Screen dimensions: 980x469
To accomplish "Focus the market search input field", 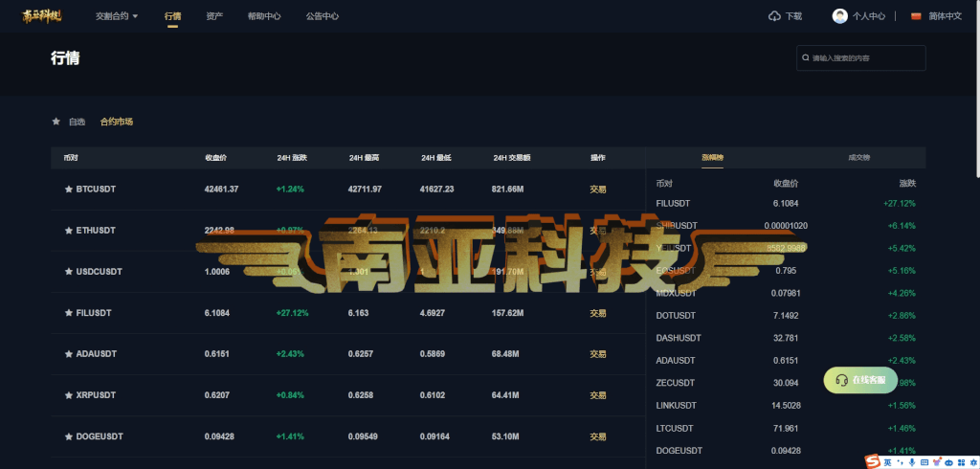I will [860, 57].
